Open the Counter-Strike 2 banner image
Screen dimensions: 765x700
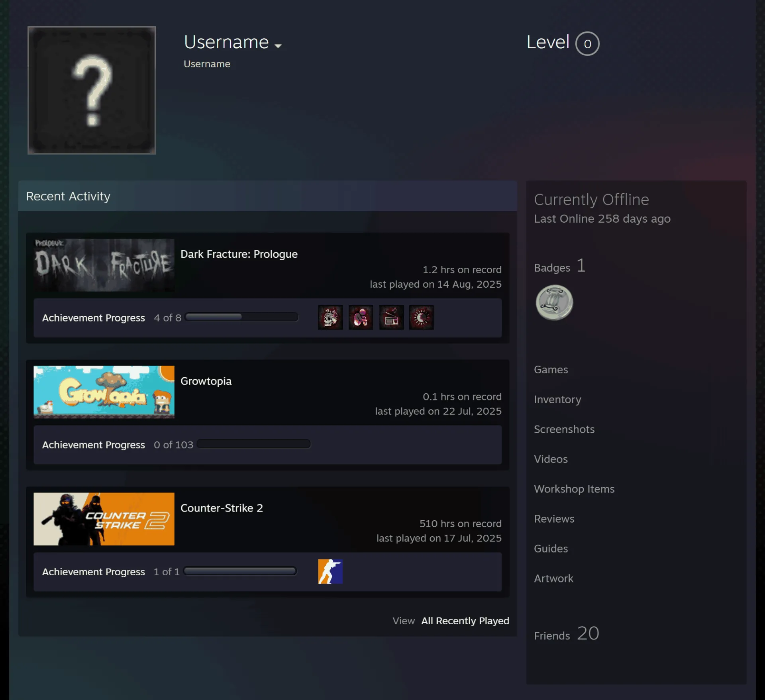tap(104, 519)
